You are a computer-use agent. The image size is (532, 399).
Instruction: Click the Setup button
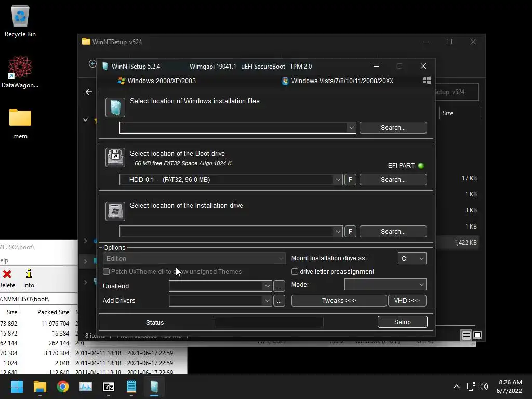[x=403, y=322]
